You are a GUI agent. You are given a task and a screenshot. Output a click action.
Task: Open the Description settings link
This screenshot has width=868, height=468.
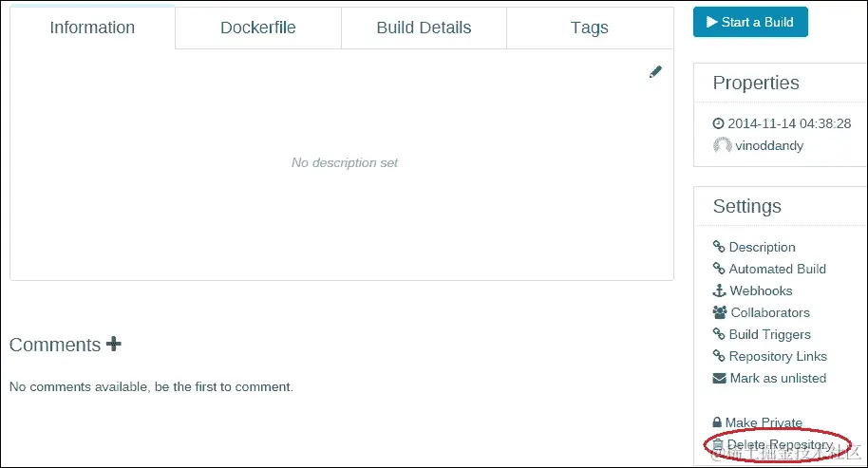(762, 247)
